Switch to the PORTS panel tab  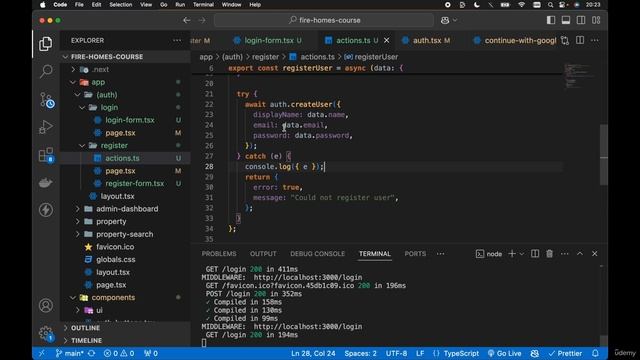tap(415, 253)
